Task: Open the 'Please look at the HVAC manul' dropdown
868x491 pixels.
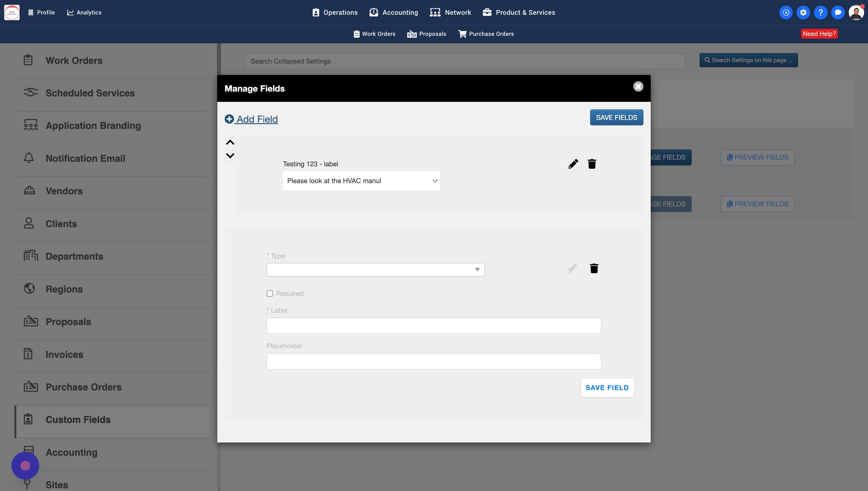Action: [361, 181]
